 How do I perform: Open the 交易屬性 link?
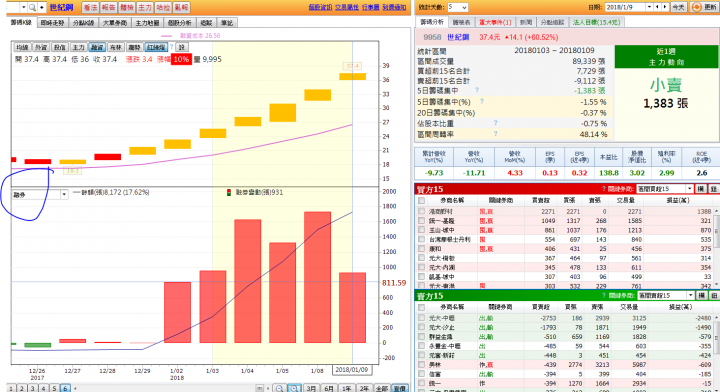[347, 7]
